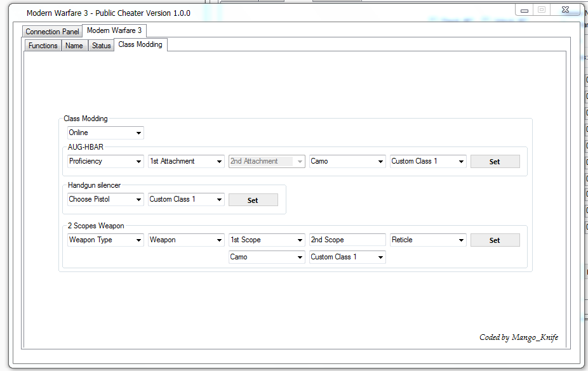Click the disabled maximize window button

tap(542, 10)
